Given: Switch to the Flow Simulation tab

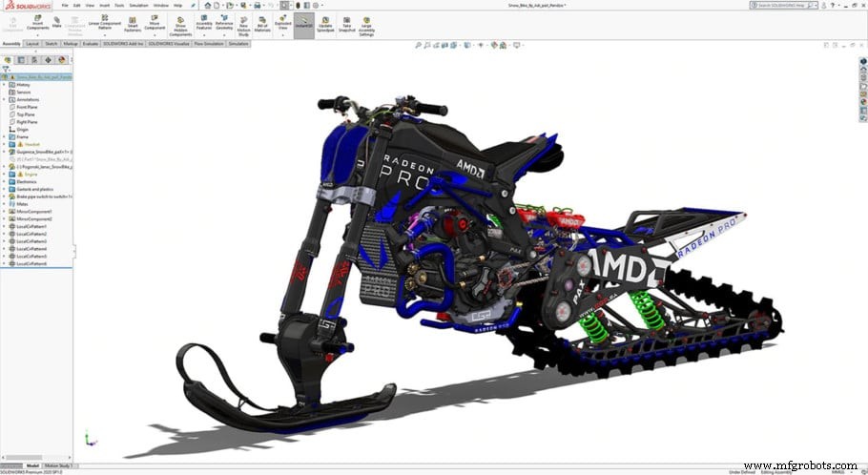Looking at the screenshot, I should [209, 43].
